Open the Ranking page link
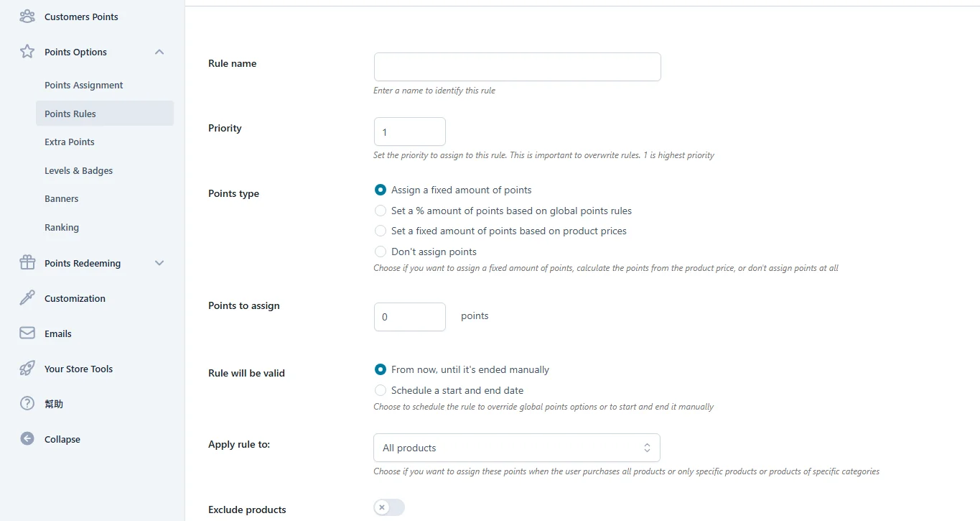This screenshot has height=521, width=980. tap(62, 227)
